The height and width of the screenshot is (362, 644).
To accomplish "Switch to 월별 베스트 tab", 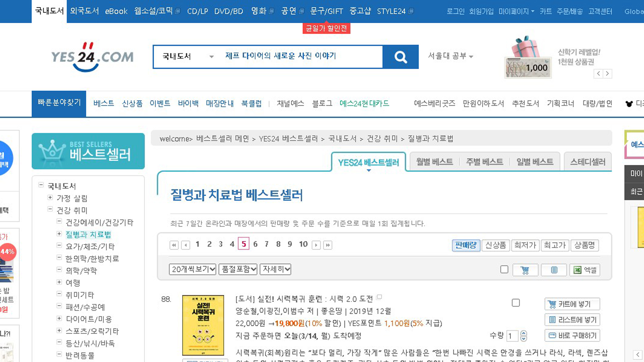I will 434,162.
